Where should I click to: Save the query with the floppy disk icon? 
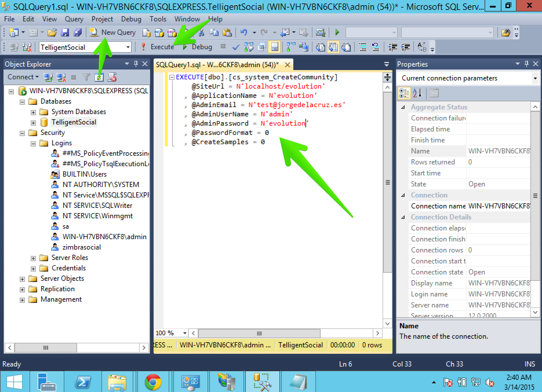pos(65,32)
